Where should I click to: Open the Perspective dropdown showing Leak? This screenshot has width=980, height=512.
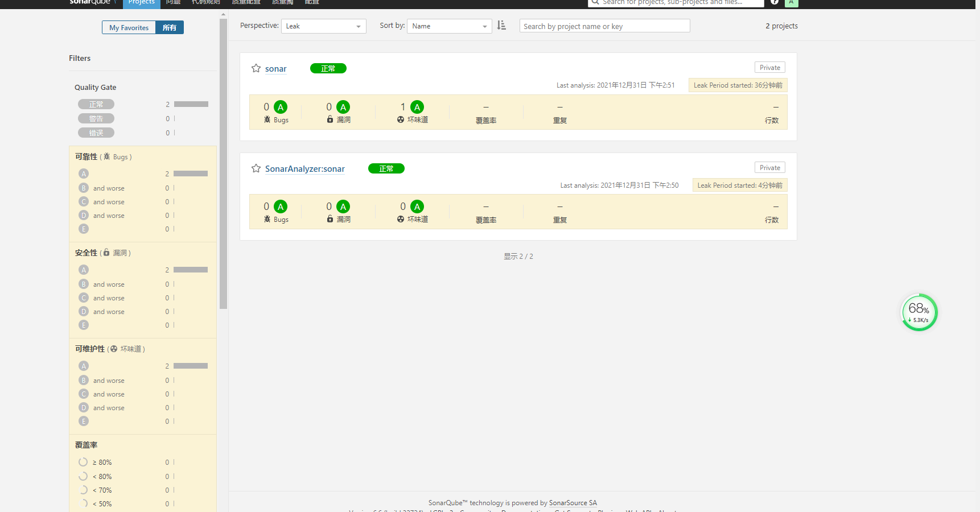323,26
